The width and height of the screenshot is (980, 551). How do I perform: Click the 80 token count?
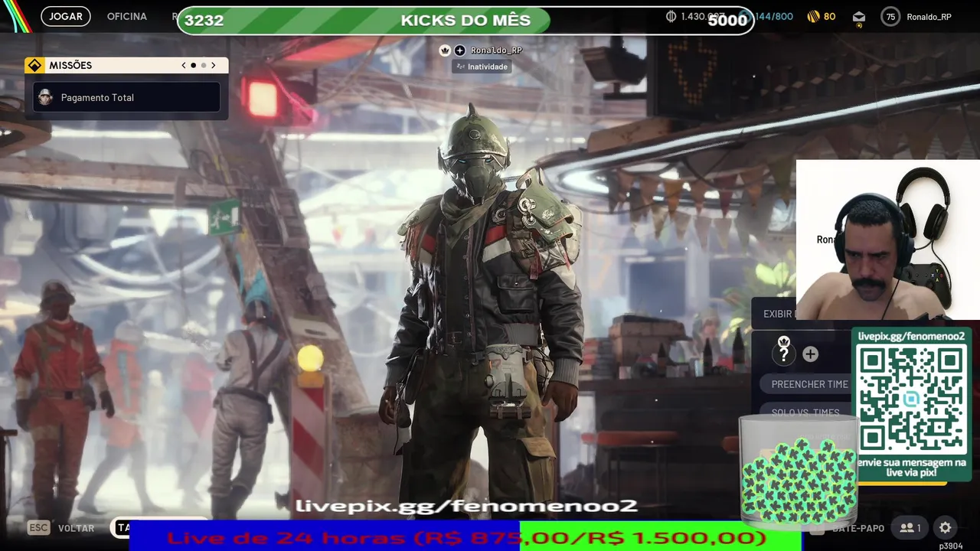click(830, 16)
